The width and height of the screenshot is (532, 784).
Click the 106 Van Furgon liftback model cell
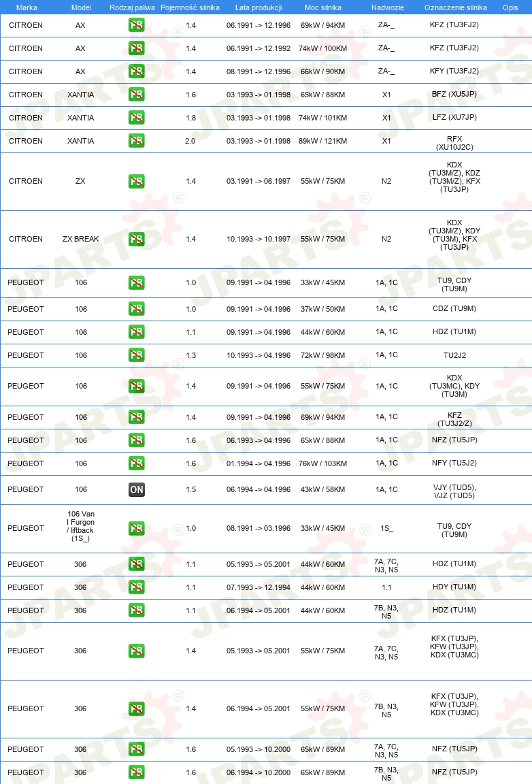coord(81,526)
